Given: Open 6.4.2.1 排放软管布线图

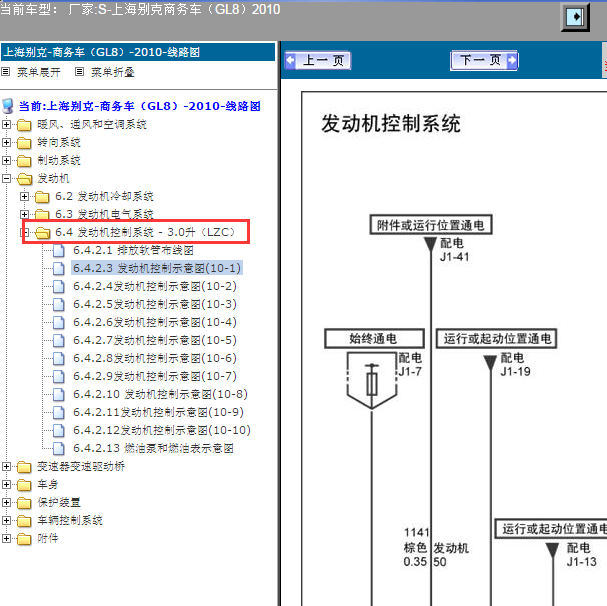Looking at the screenshot, I should click(x=133, y=250).
